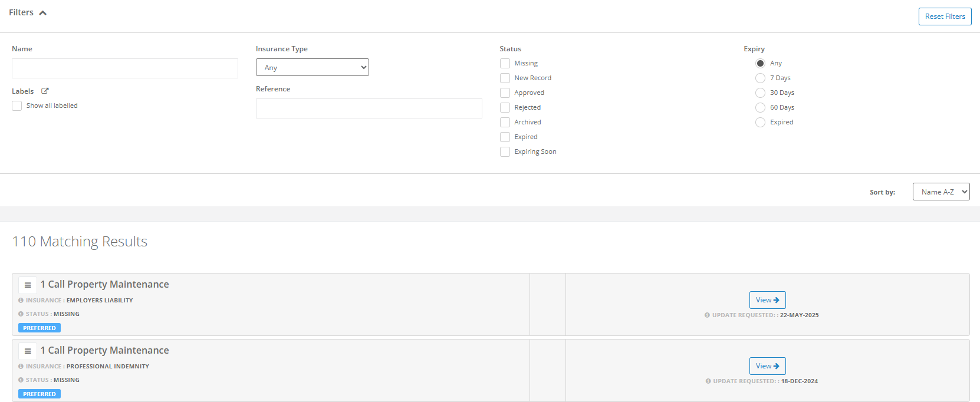Click hamburger menu icon for Employers Liability record

click(x=28, y=285)
